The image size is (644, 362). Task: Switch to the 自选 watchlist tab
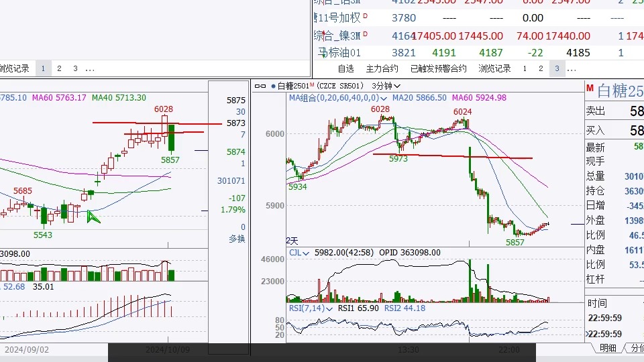(x=345, y=68)
